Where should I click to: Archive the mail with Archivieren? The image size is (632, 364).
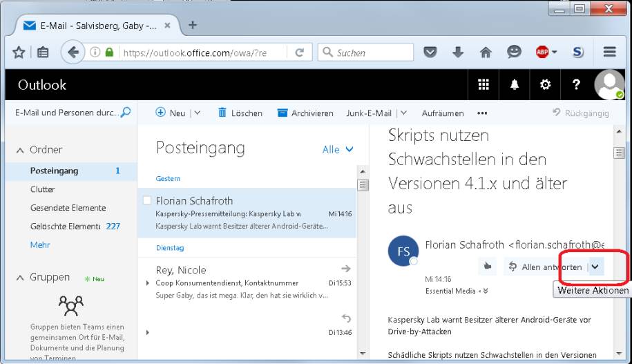pos(305,113)
